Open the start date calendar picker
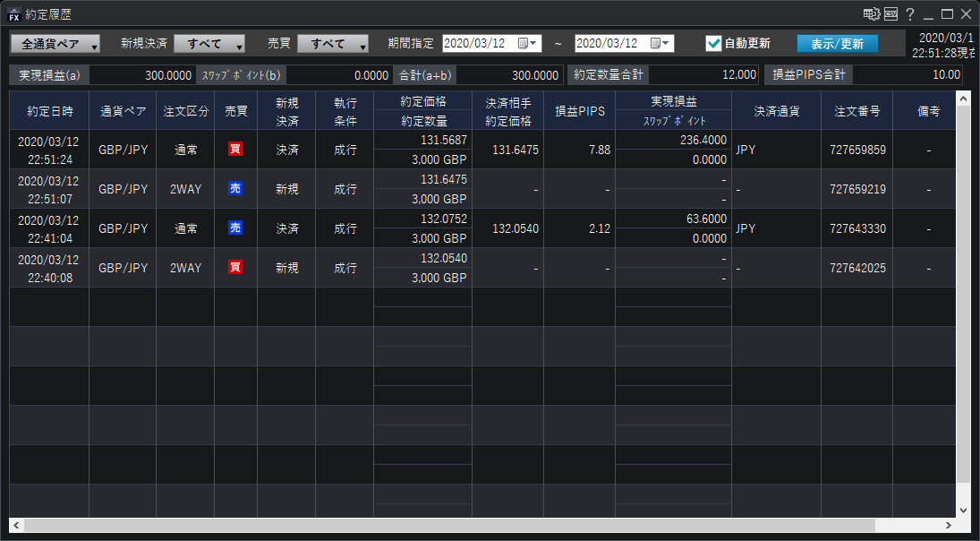 [528, 43]
